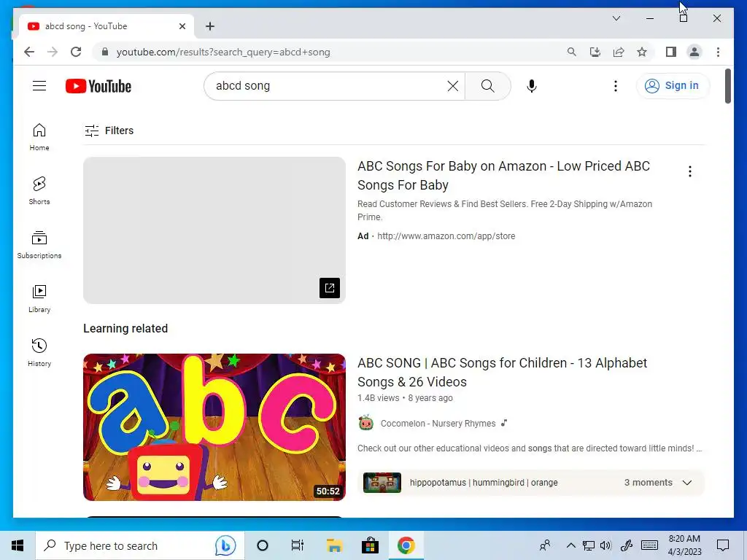The image size is (747, 560).
Task: Open Chrome tab search dropdown
Action: [616, 18]
